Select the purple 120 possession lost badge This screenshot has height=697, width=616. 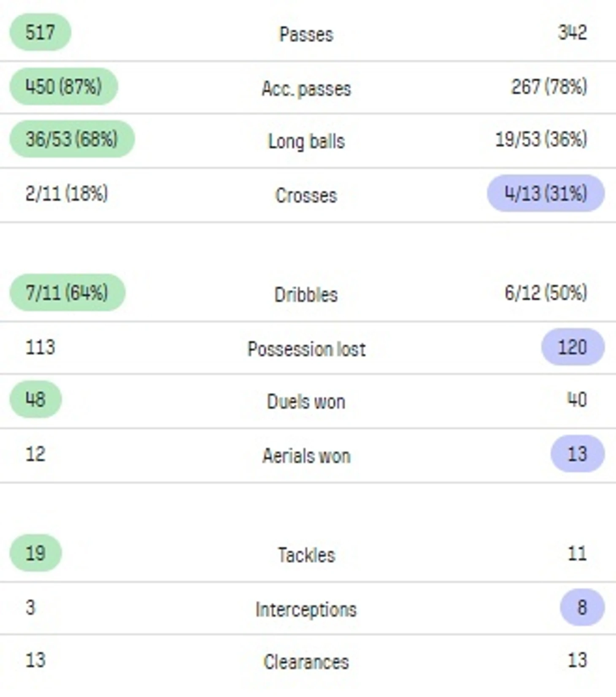click(573, 347)
